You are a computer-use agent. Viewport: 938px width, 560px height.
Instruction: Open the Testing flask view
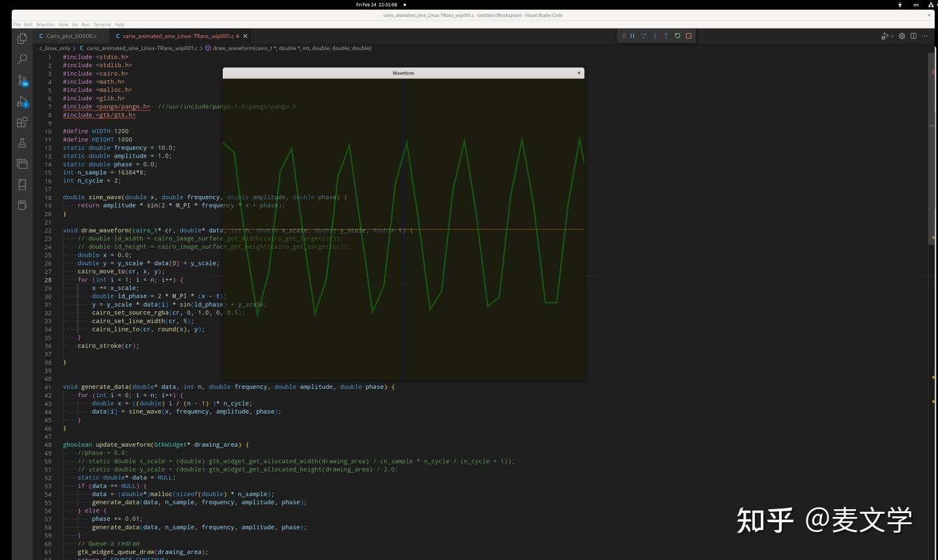(x=22, y=143)
